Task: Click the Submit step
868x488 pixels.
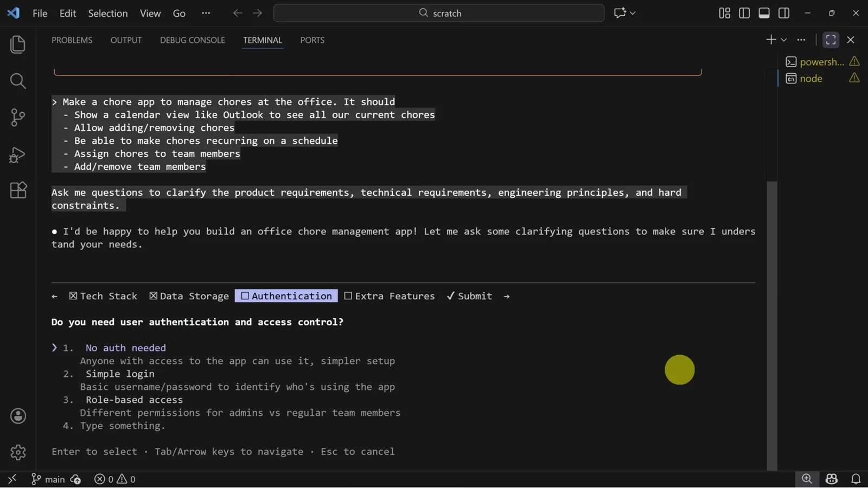Action: pos(469,296)
